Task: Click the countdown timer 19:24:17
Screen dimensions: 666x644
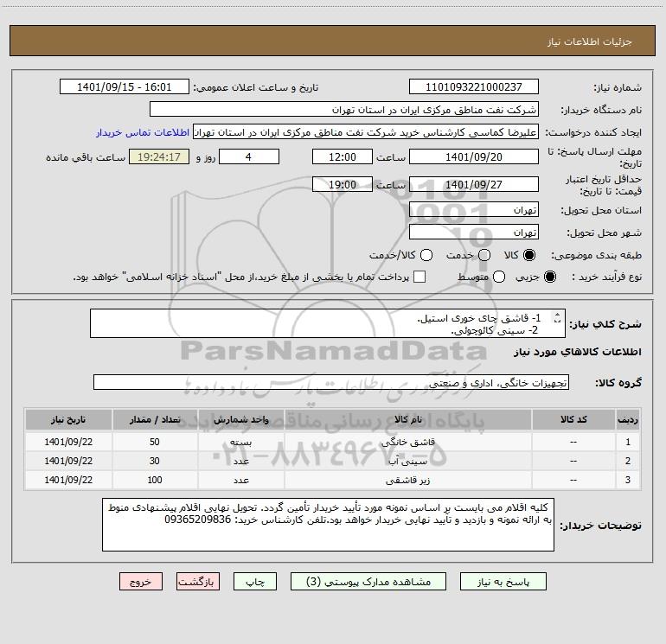Action: tap(159, 156)
